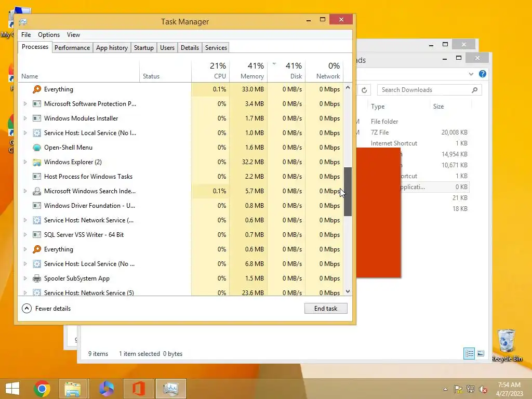Open Google Chrome from the taskbar

pos(42,389)
